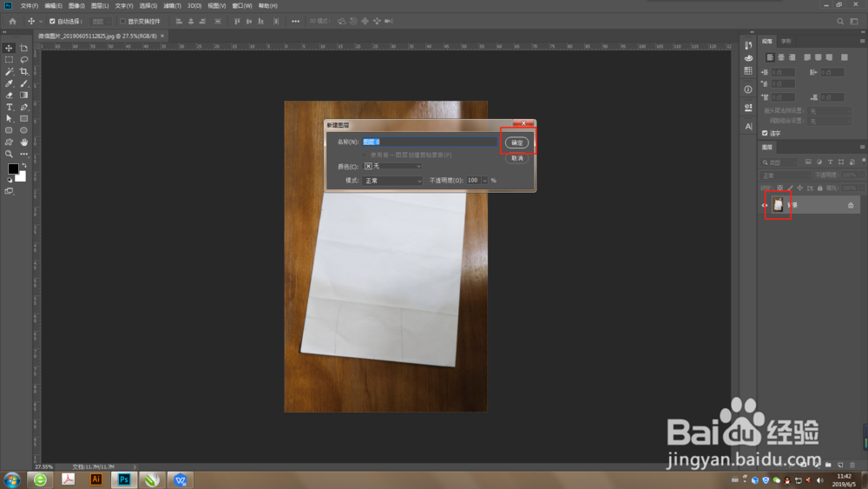This screenshot has height=489, width=868.
Task: Select the Eyedropper tool
Action: (x=9, y=83)
